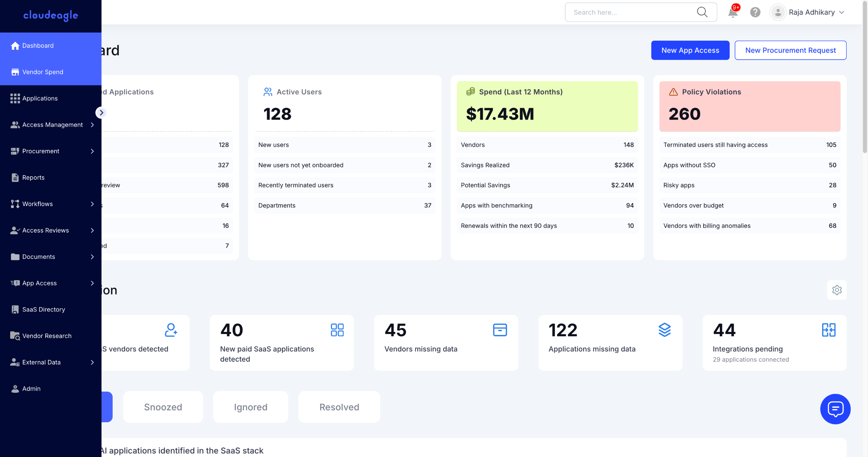
Task: Expand the Access Management submenu
Action: click(92, 125)
